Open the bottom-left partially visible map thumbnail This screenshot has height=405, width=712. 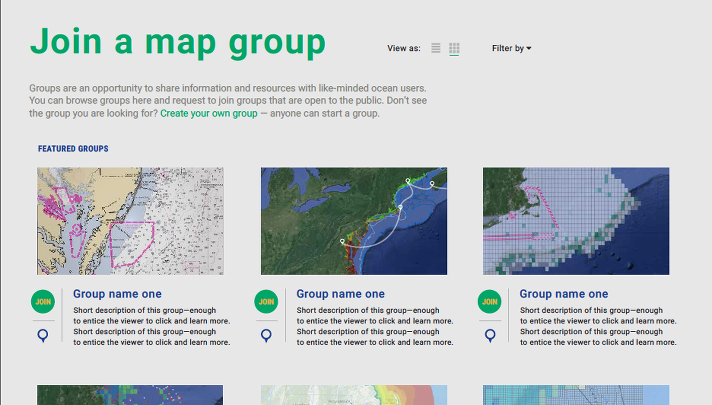point(130,395)
